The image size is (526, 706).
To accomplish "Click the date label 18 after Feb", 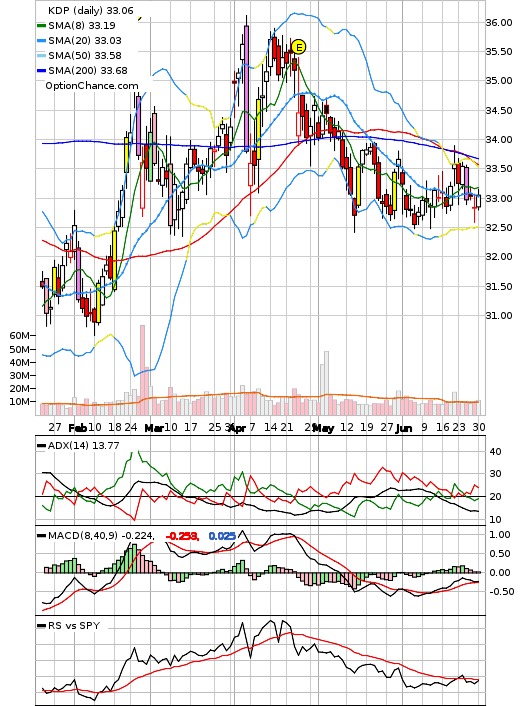I will (115, 427).
